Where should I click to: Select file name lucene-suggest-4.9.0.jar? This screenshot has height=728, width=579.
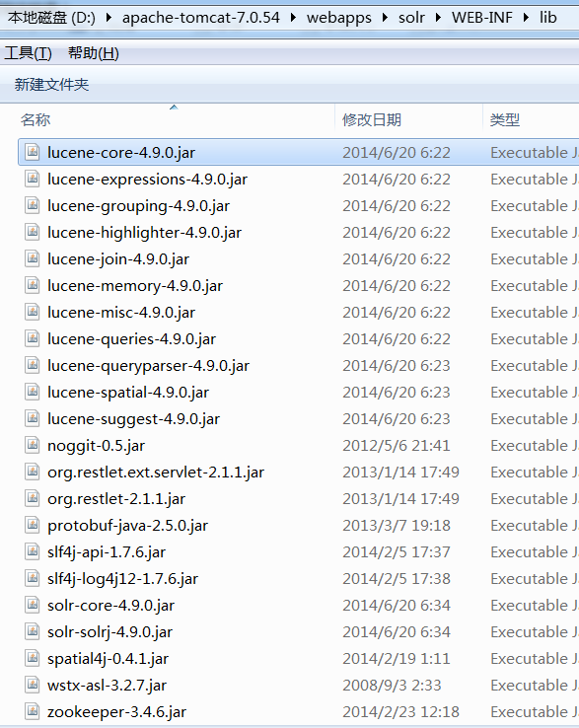tap(133, 419)
